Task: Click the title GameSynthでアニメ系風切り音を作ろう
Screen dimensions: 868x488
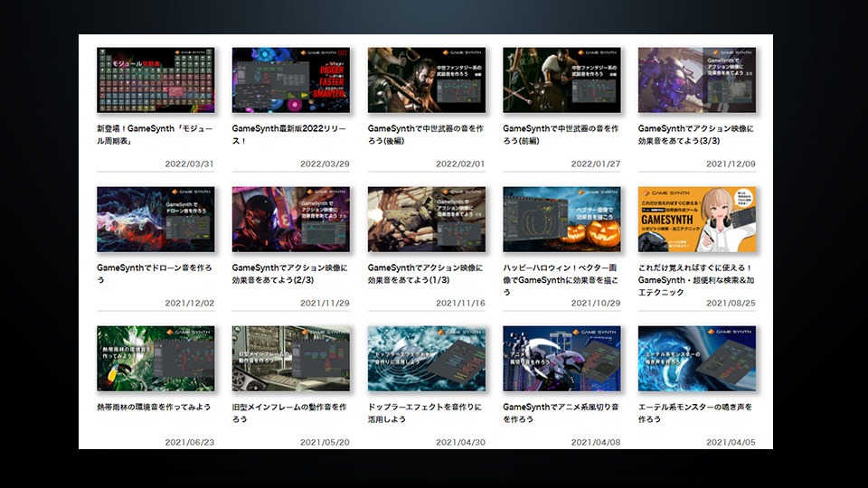Action: [x=561, y=413]
